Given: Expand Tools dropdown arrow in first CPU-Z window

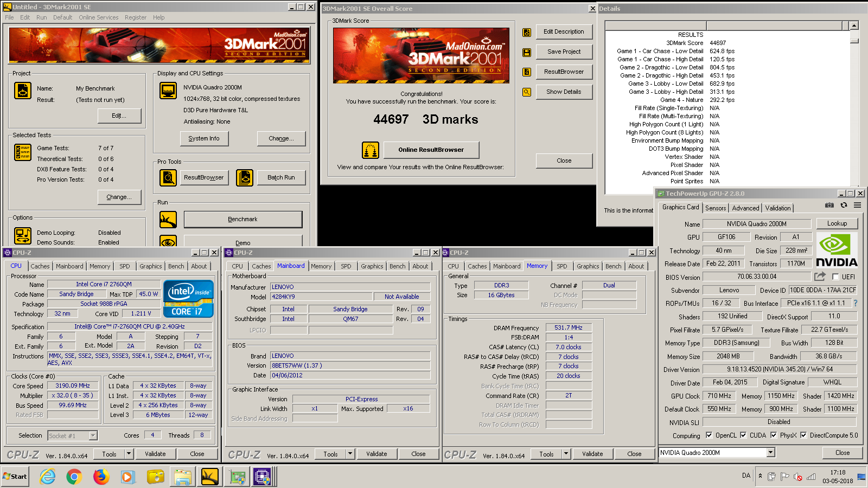Looking at the screenshot, I should 129,454.
